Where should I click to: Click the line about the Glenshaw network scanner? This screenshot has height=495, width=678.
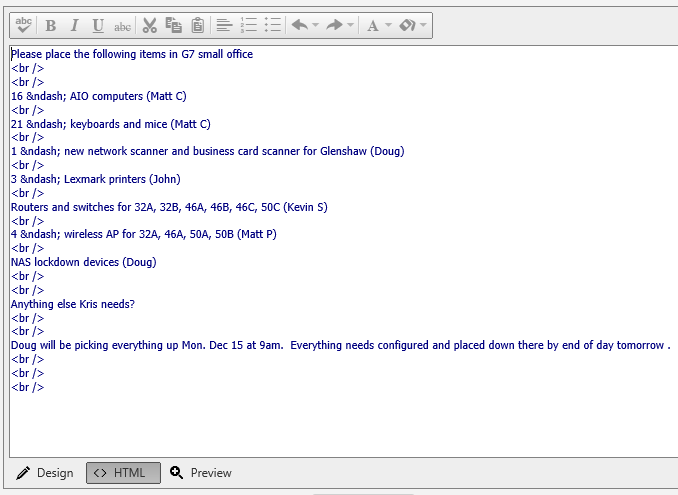(x=208, y=151)
